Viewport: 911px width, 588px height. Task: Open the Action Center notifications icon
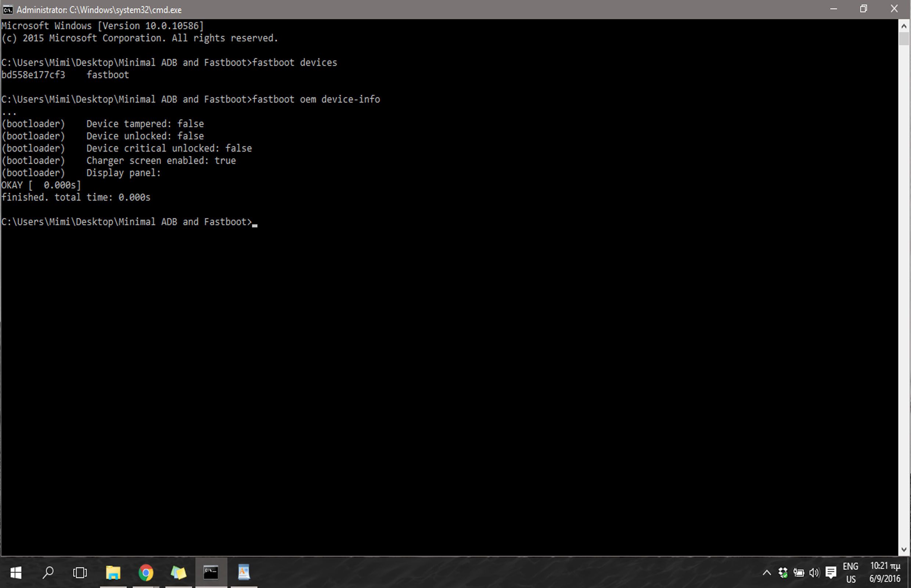click(831, 572)
